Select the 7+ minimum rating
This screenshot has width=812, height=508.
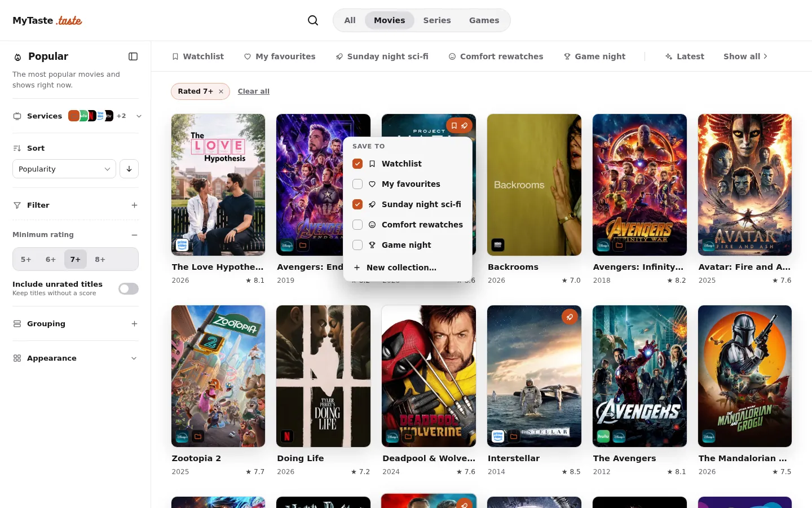[76, 260]
